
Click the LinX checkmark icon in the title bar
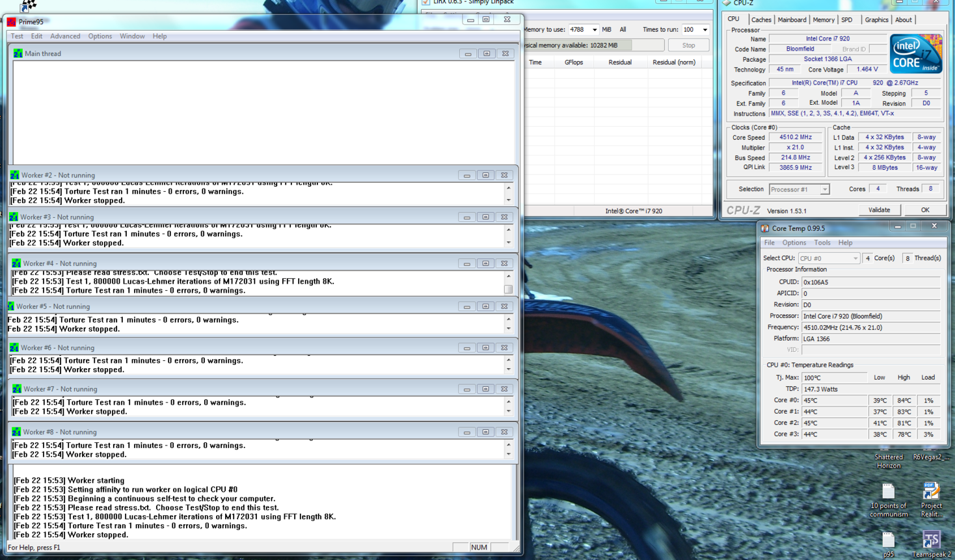(425, 3)
